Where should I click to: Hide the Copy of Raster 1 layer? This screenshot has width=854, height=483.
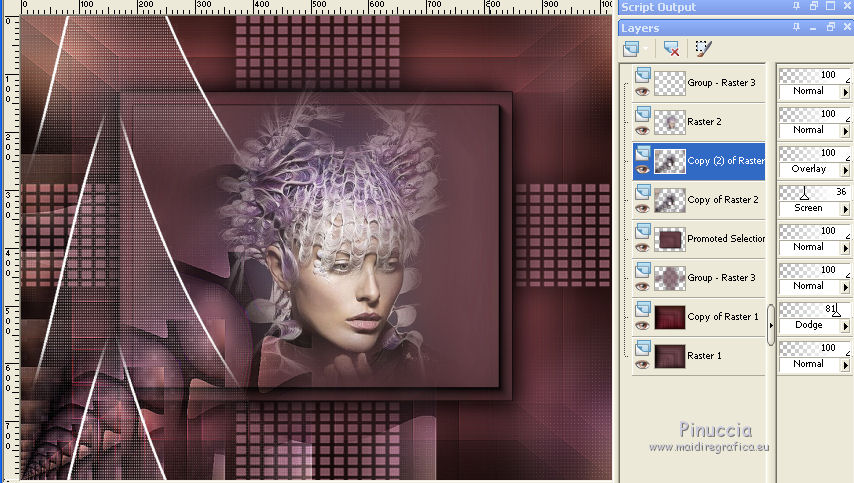643,326
